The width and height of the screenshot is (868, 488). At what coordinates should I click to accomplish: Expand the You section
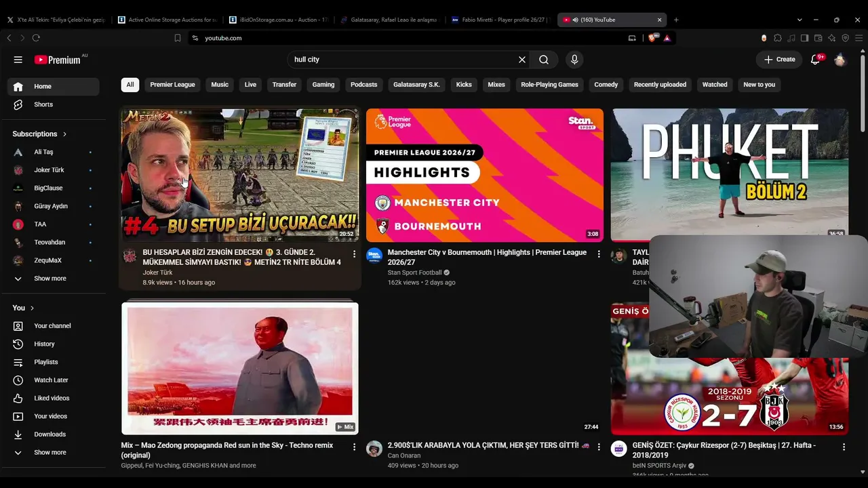[24, 308]
